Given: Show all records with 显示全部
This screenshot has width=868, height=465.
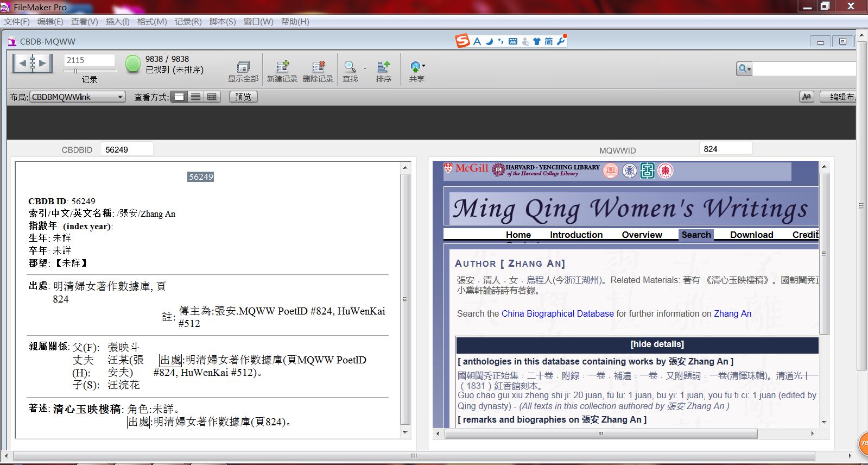Looking at the screenshot, I should coord(243,72).
